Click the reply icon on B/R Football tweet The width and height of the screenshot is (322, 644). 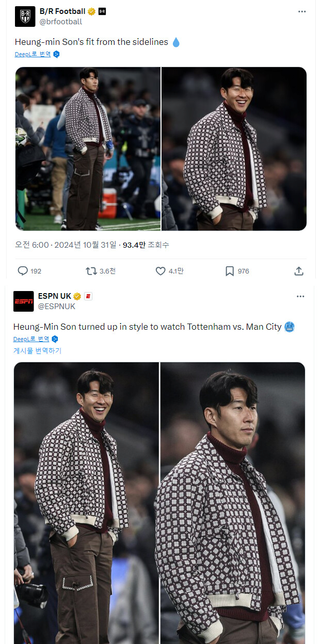tap(23, 271)
